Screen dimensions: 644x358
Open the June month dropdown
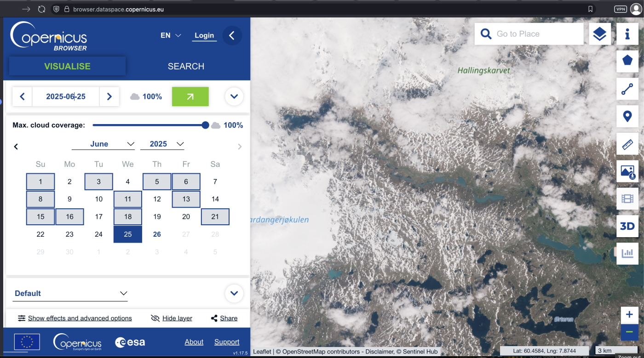tap(103, 144)
